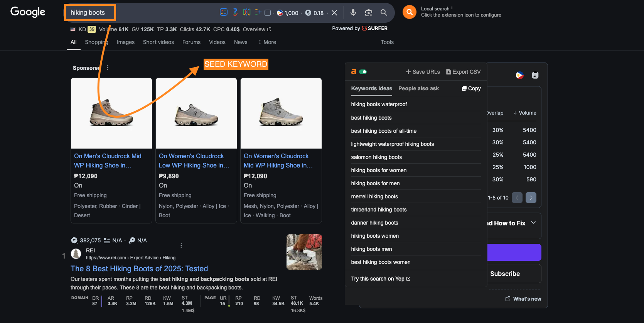Open the three-dot menu beside Sponsored
Viewport: 644px width, 323px height.
(108, 68)
